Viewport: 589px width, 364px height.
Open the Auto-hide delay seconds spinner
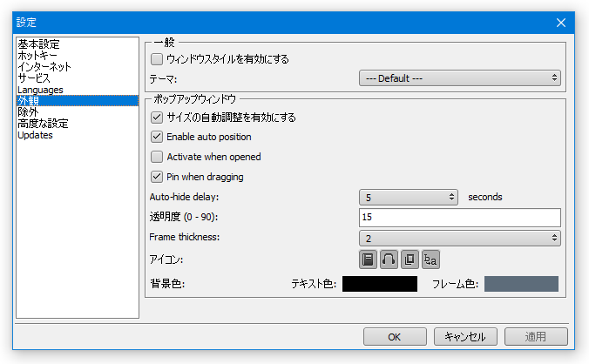(409, 198)
